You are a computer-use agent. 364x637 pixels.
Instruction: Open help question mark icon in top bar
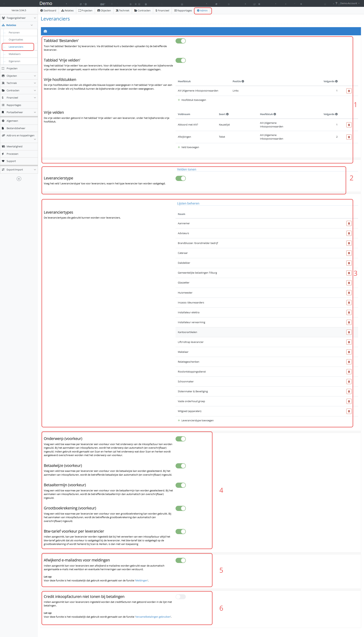[x=336, y=3]
